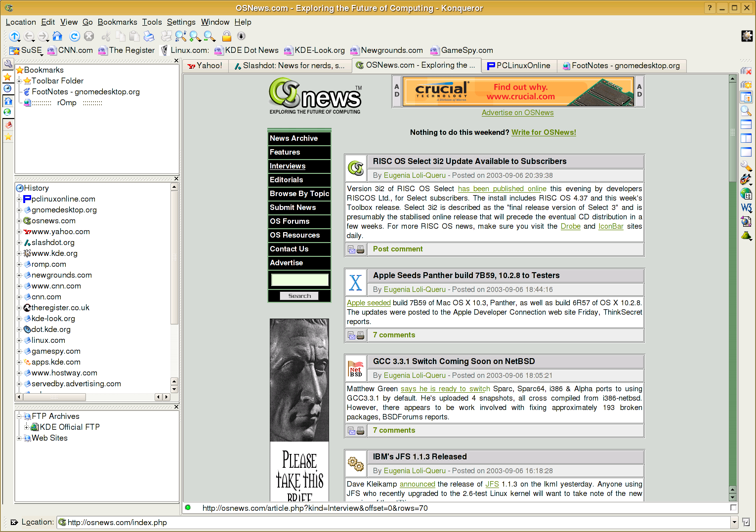
Task: Expand Web Sites tree node
Action: 20,438
